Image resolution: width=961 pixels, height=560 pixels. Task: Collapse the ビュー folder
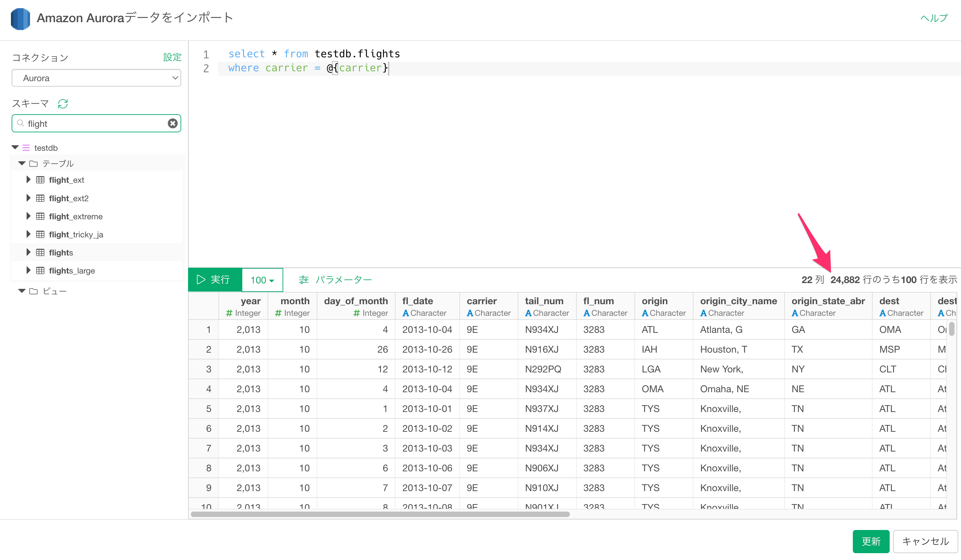pyautogui.click(x=22, y=291)
